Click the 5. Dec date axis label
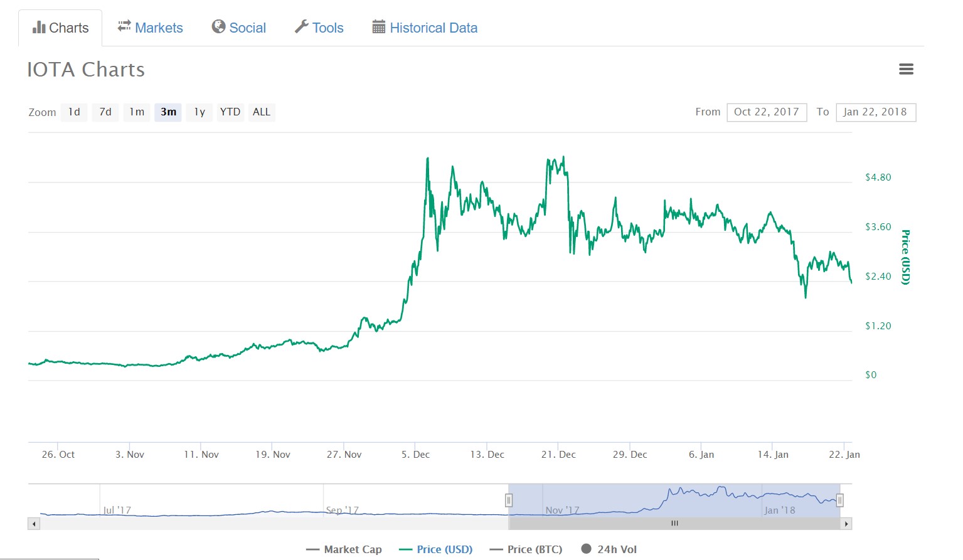This screenshot has width=963, height=560. click(x=416, y=455)
